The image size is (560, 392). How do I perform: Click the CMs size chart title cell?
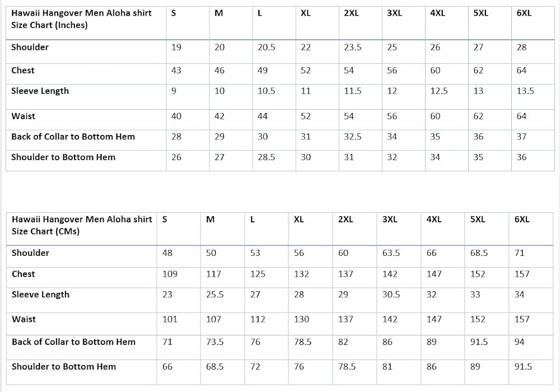point(81,225)
